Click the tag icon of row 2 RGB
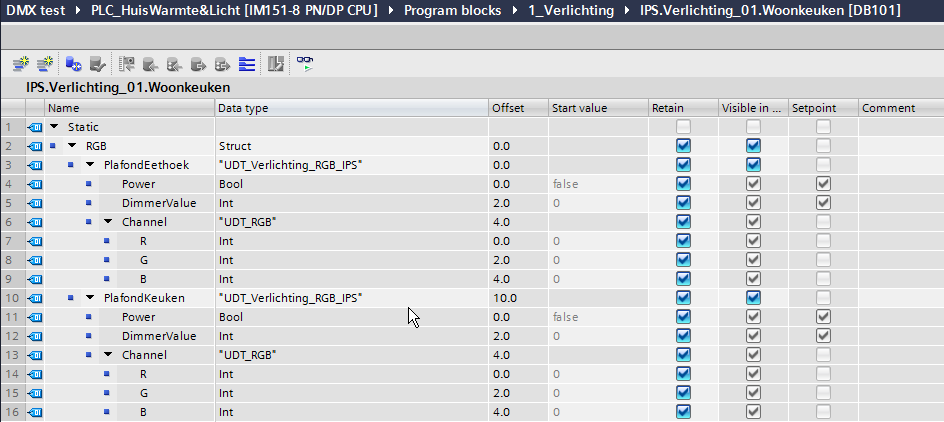 click(x=35, y=146)
